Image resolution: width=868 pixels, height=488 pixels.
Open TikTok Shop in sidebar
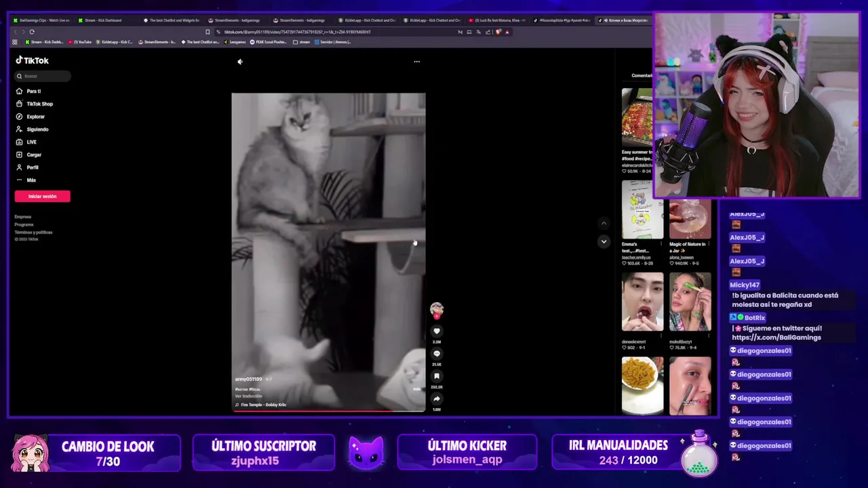coord(34,104)
